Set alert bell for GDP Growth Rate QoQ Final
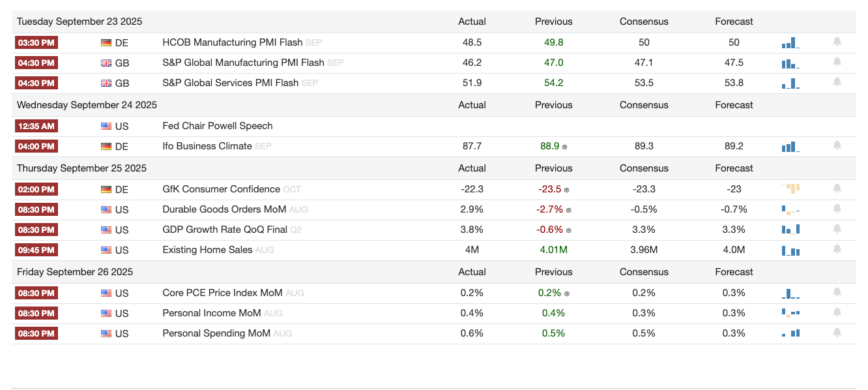 [837, 229]
